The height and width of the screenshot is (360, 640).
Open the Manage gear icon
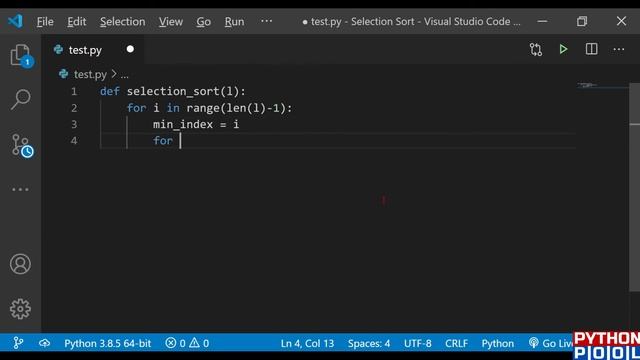[x=20, y=309]
